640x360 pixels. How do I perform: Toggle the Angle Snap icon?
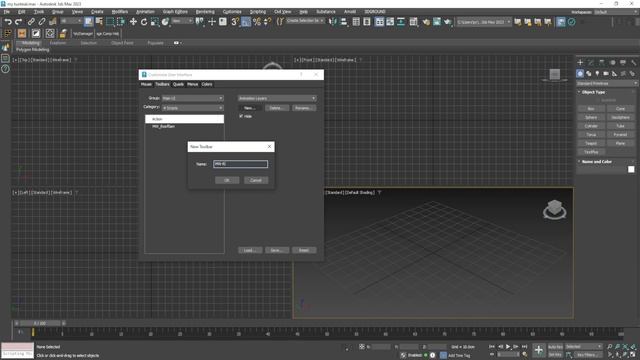point(246,22)
